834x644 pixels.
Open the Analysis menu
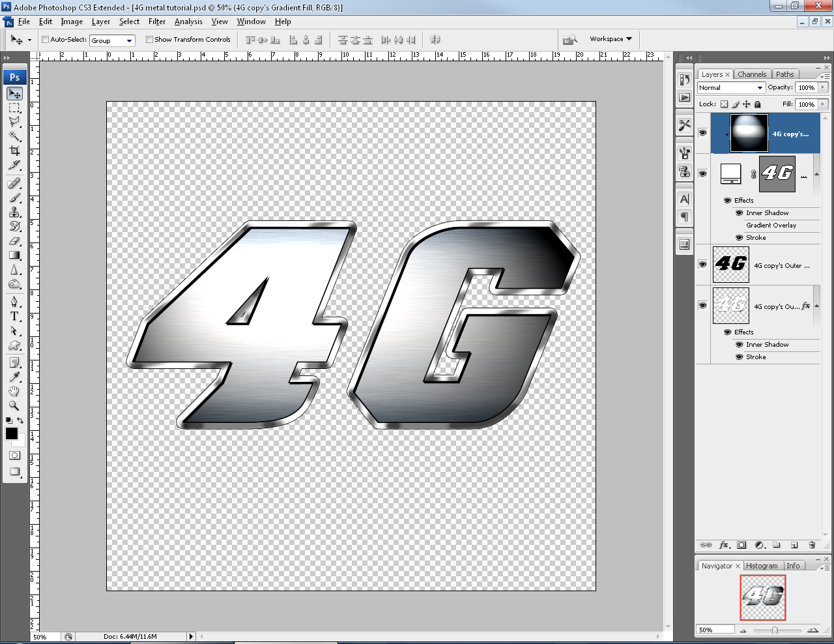click(188, 22)
